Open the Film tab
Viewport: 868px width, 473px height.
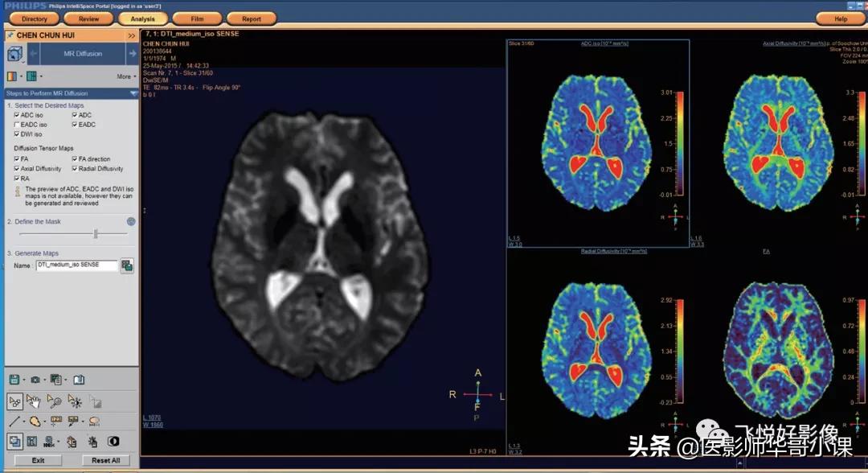(x=197, y=19)
